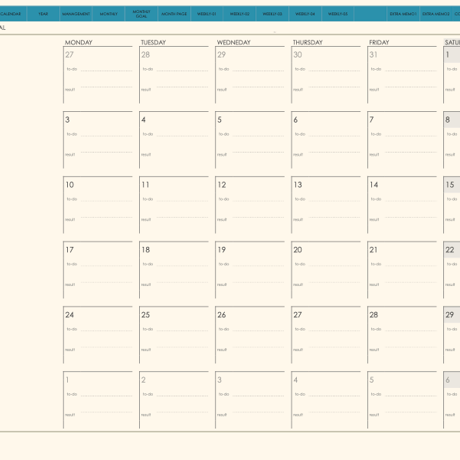This screenshot has width=460, height=460.
Task: Select the date number 21
Action: click(x=373, y=250)
